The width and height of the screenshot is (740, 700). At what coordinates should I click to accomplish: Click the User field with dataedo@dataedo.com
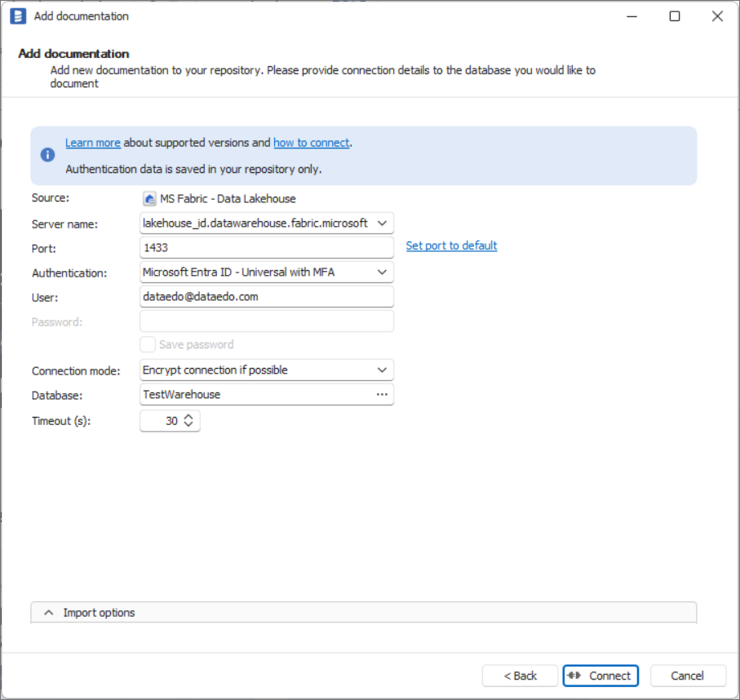[x=267, y=297]
